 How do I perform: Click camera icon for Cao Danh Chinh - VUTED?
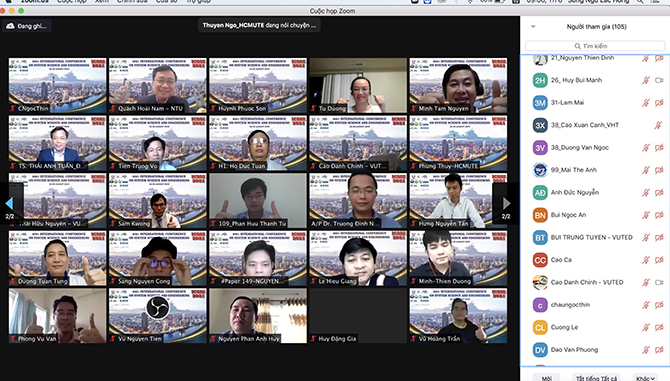pyautogui.click(x=659, y=282)
